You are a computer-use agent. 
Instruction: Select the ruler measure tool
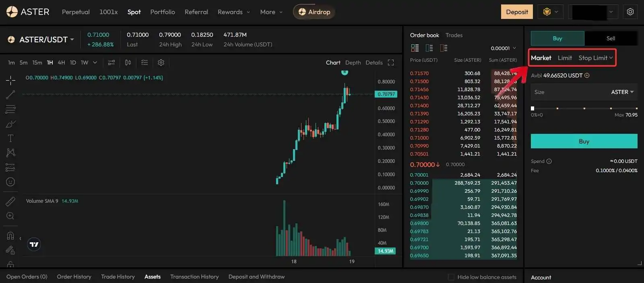(10, 201)
